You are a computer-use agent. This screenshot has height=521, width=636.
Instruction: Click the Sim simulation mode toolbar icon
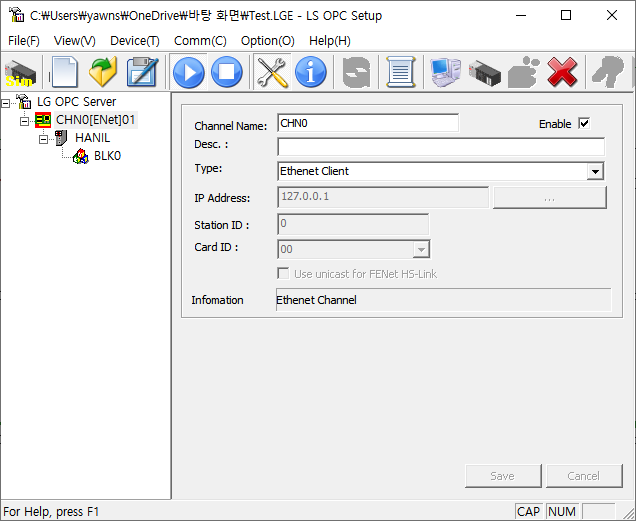(x=20, y=73)
